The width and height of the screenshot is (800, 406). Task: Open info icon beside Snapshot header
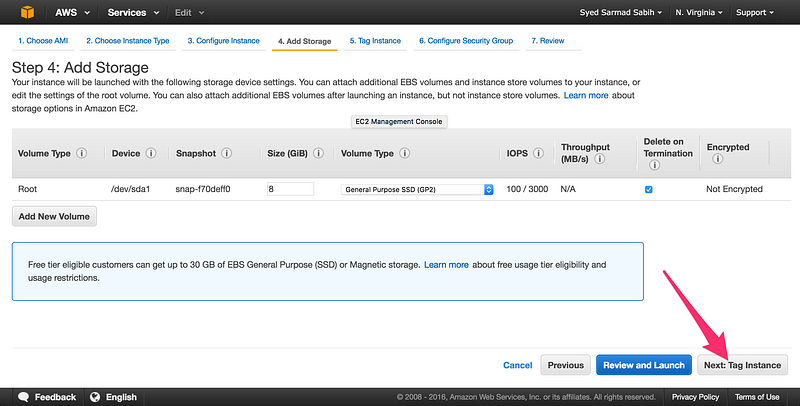coord(227,153)
